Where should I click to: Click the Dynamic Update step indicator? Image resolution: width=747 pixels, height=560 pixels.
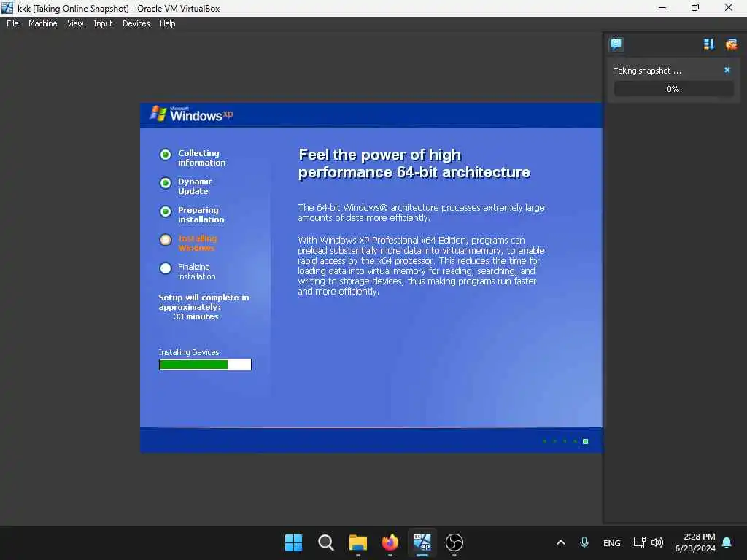click(166, 183)
